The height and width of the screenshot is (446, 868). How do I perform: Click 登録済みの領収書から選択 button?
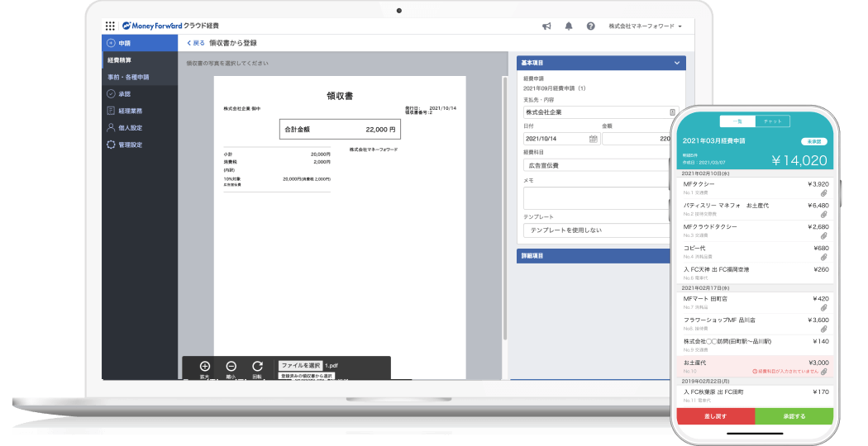tap(306, 376)
